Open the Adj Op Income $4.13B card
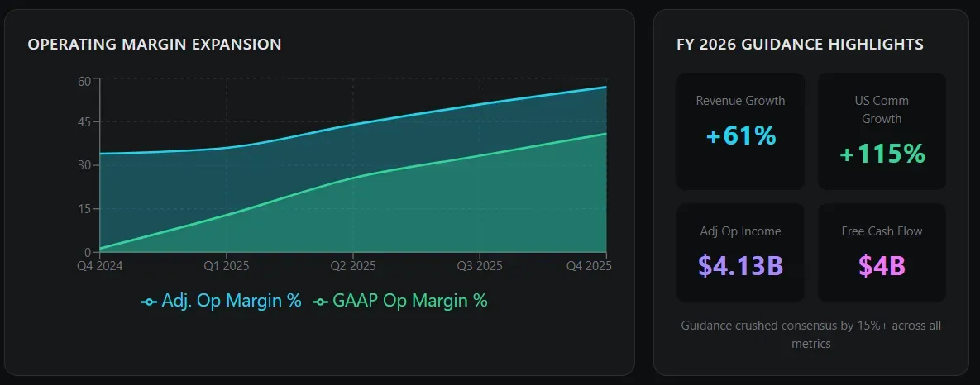This screenshot has width=980, height=385. (x=740, y=253)
